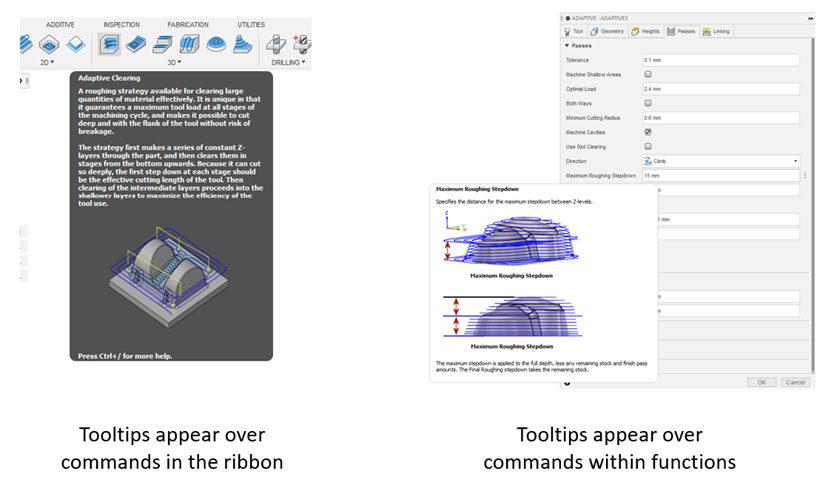The width and height of the screenshot is (831, 494).
Task: Switch to the Geometry tab
Action: pos(607,32)
